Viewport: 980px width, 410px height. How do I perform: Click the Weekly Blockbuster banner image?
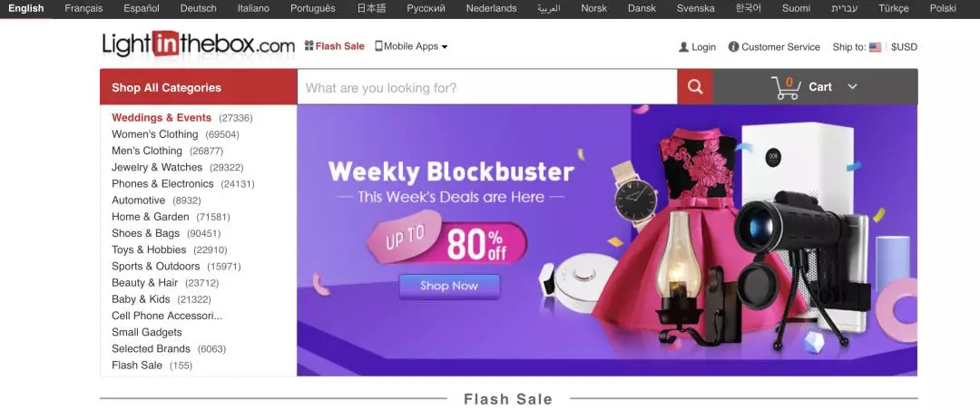(x=607, y=240)
